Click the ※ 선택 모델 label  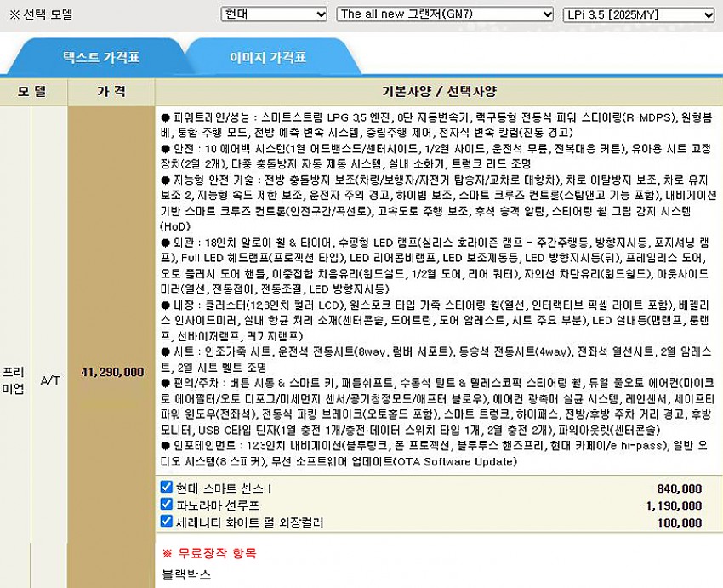tap(41, 14)
